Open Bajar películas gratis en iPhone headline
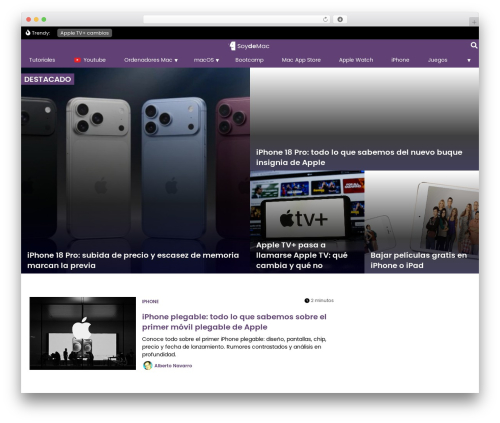Image resolution: width=500 pixels, height=423 pixels. tap(418, 260)
